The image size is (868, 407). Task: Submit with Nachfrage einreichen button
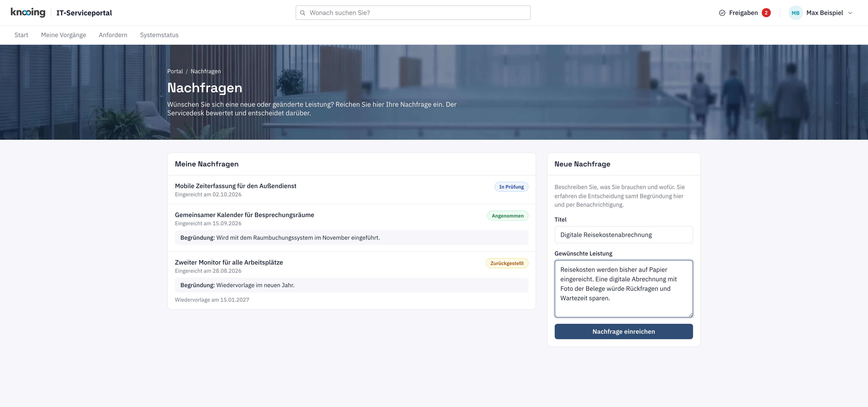coord(624,331)
